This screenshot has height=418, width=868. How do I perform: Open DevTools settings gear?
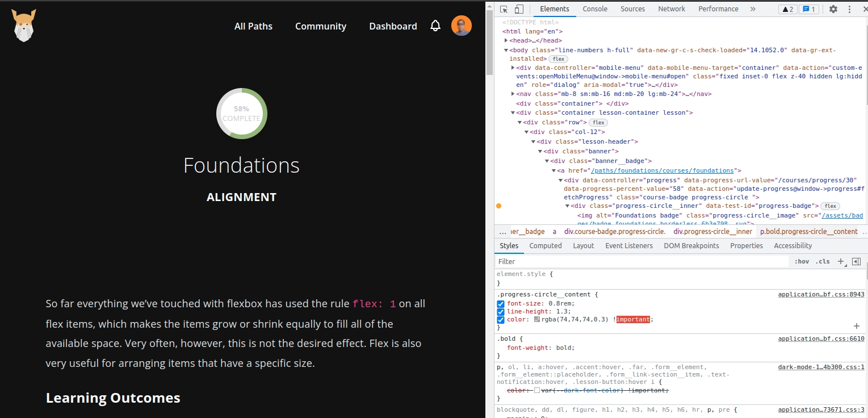point(833,9)
